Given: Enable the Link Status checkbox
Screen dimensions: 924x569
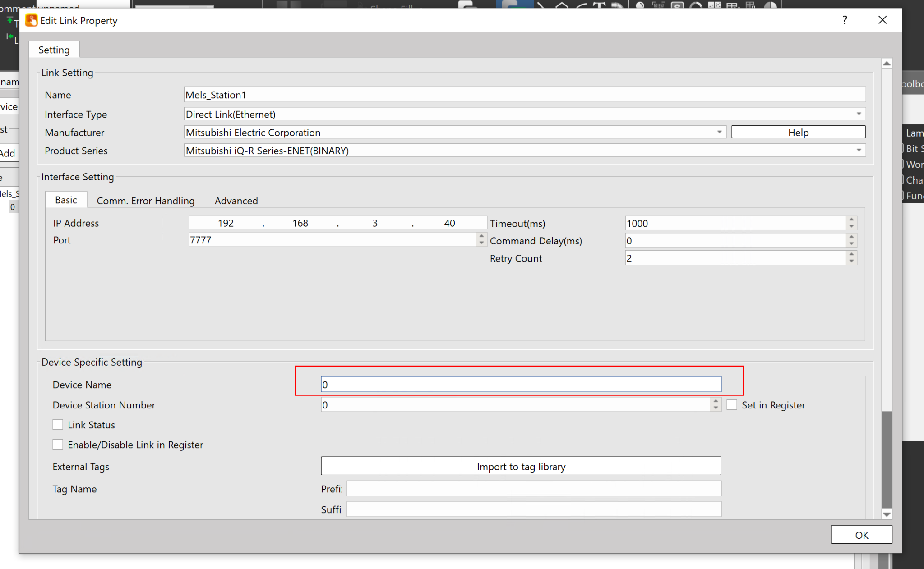Looking at the screenshot, I should click(x=58, y=425).
